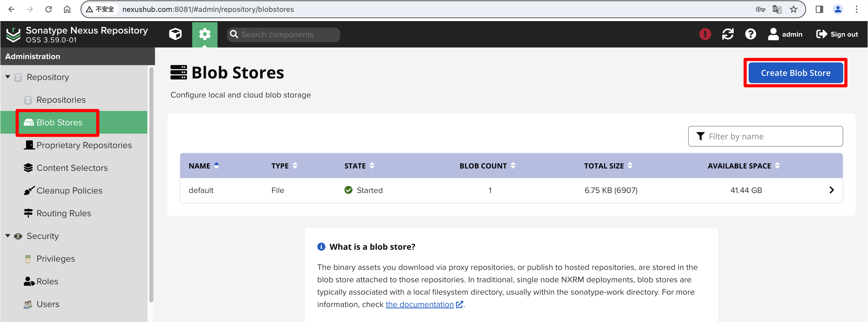Viewport: 868px width, 322px height.
Task: Open the browser home page icon
Action: pyautogui.click(x=67, y=10)
